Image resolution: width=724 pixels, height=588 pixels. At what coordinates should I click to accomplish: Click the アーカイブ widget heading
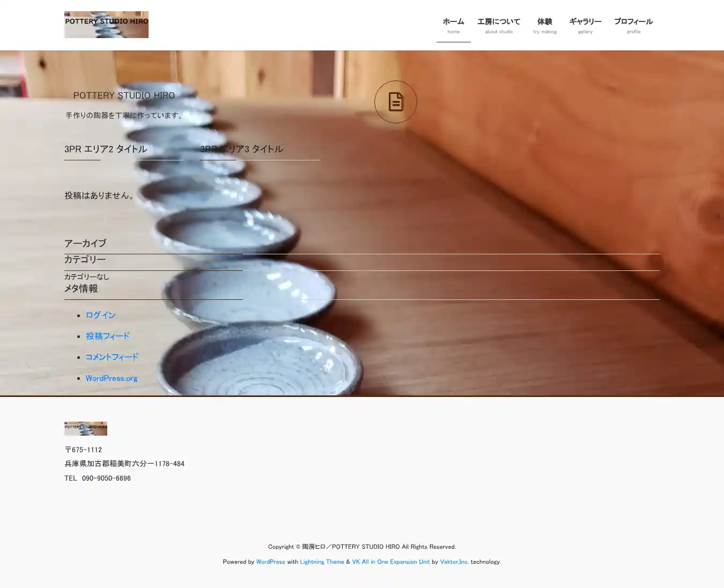coord(85,244)
